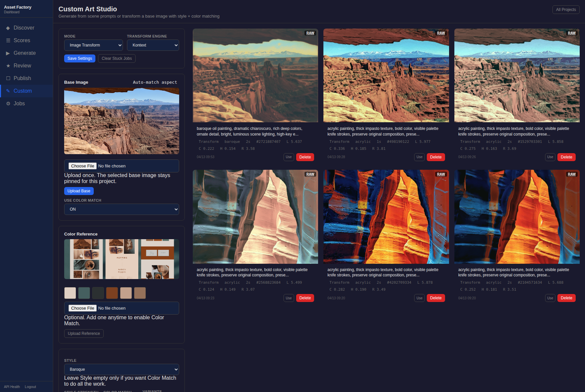Use the acrylic result #4202709334
Image resolution: width=585 pixels, height=392 pixels.
coord(419,298)
